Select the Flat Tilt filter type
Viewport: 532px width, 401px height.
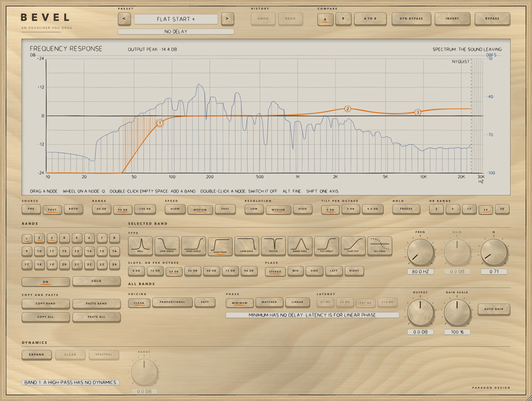353,246
